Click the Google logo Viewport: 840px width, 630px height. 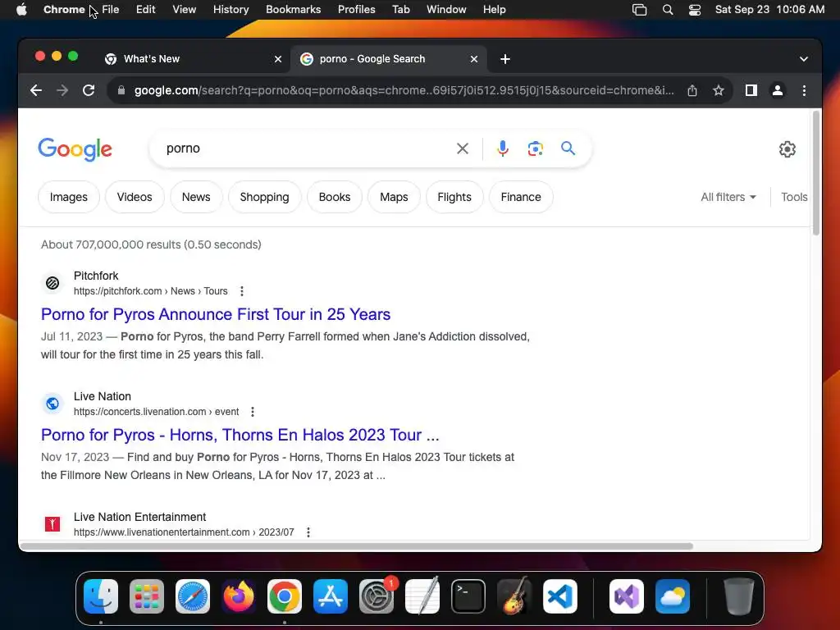coord(75,149)
